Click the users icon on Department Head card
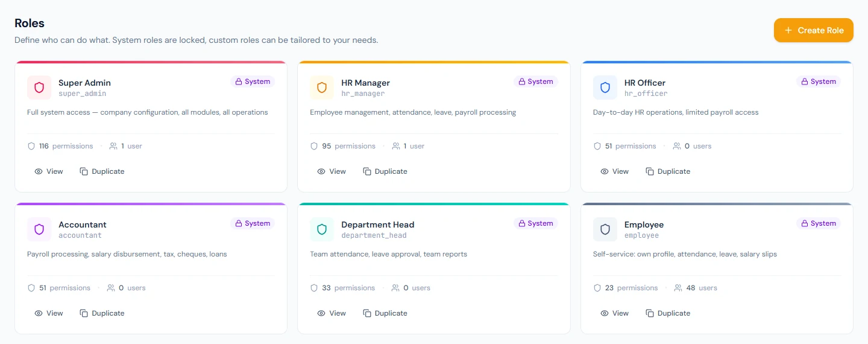 (x=395, y=288)
